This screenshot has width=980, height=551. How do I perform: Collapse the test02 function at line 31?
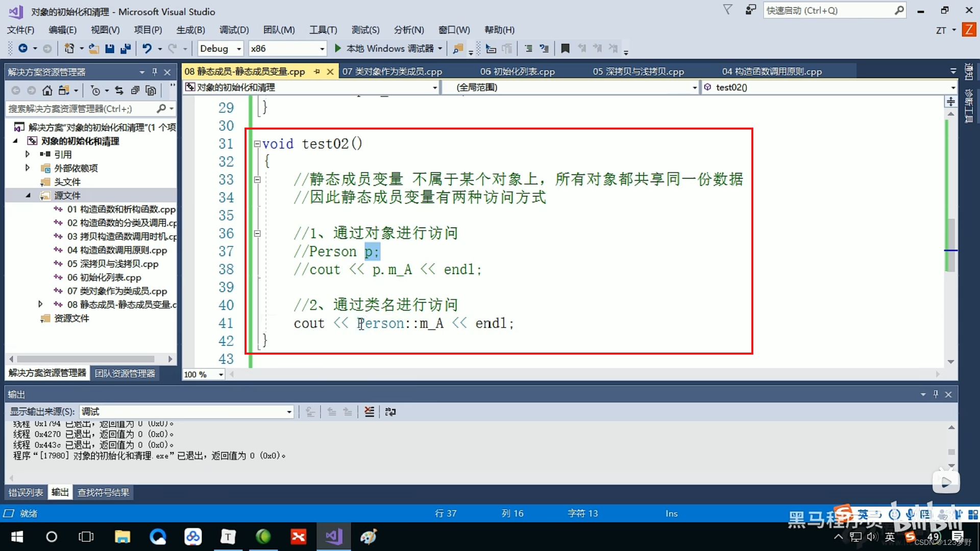257,144
